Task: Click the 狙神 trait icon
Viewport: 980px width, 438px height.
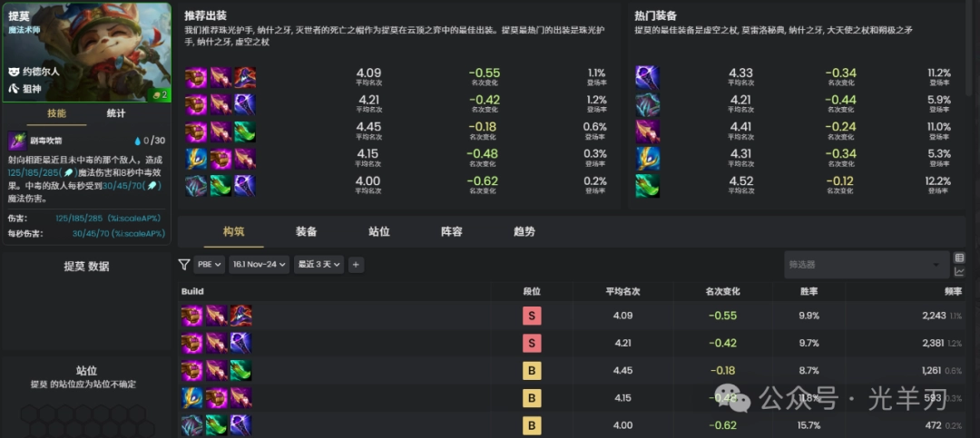Action: pos(14,89)
